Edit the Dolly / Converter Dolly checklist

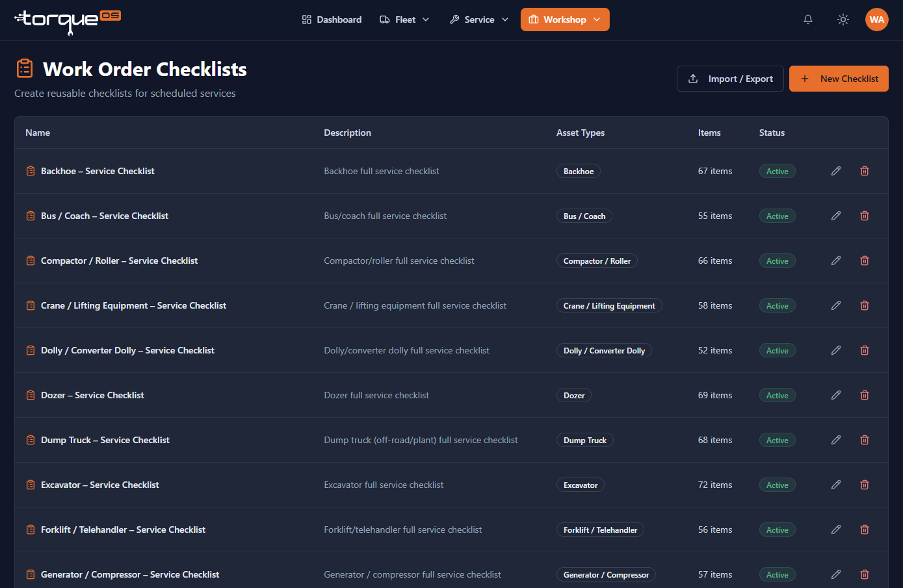coord(836,350)
